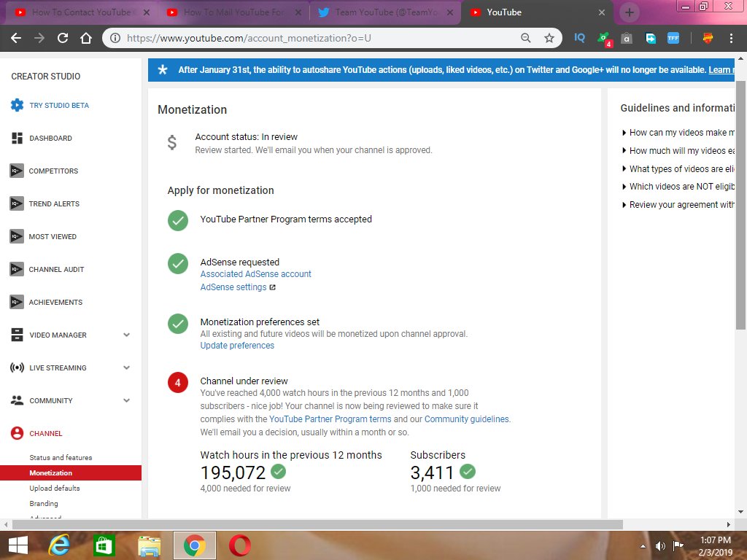This screenshot has height=560, width=747.
Task: Bookmark this page with star icon
Action: (549, 38)
